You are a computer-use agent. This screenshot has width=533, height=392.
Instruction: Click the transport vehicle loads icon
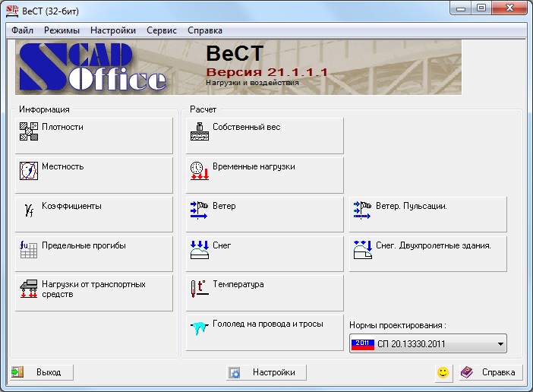click(x=29, y=289)
